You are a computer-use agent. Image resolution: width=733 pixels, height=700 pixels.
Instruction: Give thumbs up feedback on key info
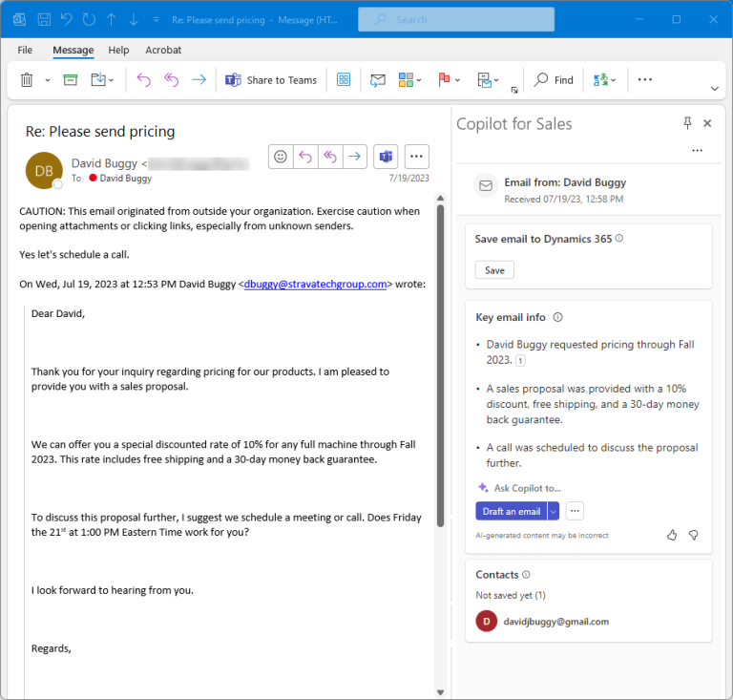672,535
